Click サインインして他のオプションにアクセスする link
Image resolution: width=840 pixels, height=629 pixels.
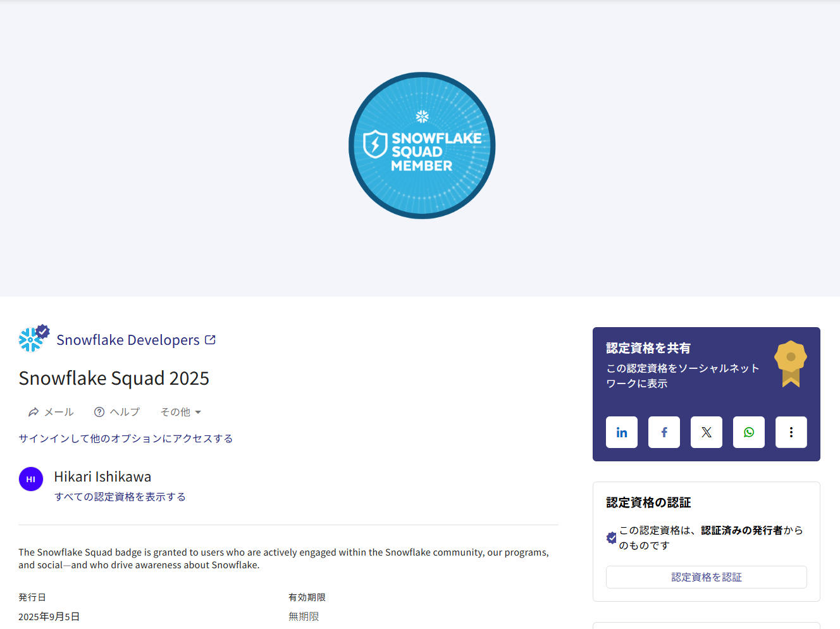point(125,439)
